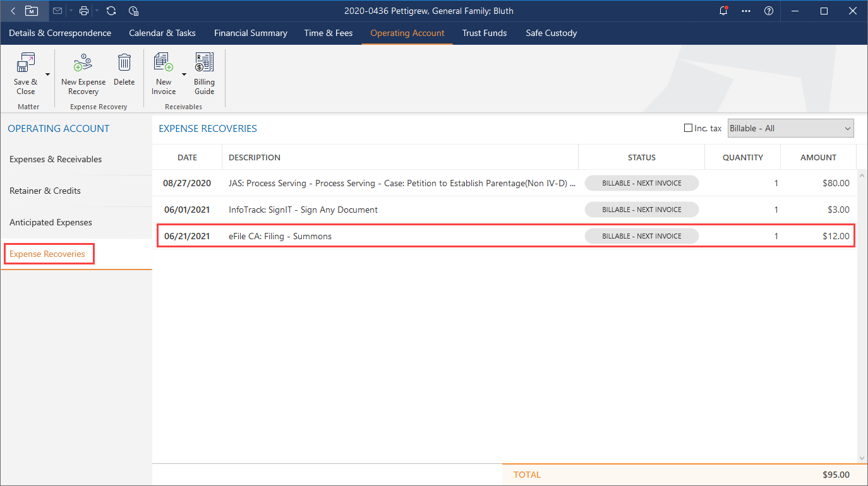Image resolution: width=868 pixels, height=486 pixels.
Task: Enable the Inc. tax checkbox
Action: 688,127
